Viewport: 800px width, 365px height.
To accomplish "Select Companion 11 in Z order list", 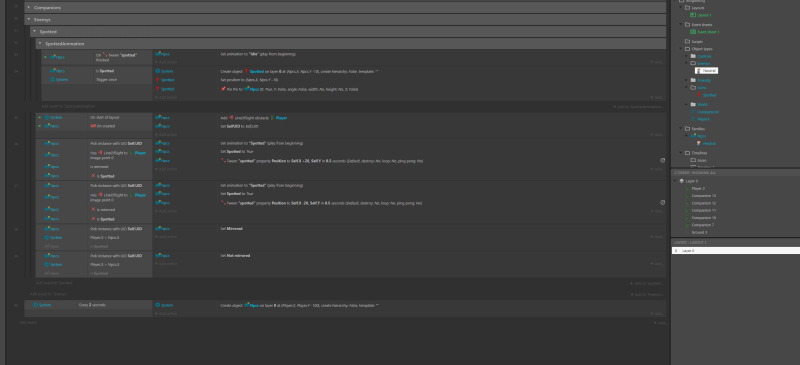I will [x=704, y=210].
